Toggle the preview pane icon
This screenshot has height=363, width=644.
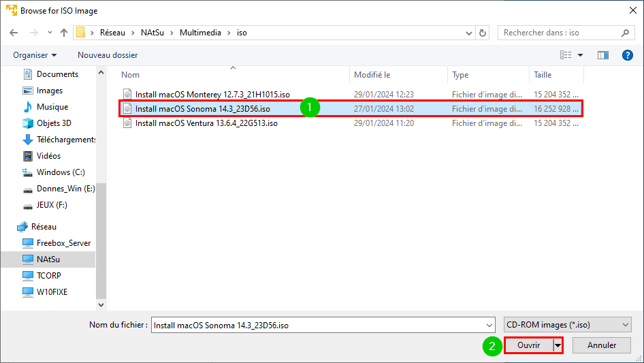(x=603, y=55)
